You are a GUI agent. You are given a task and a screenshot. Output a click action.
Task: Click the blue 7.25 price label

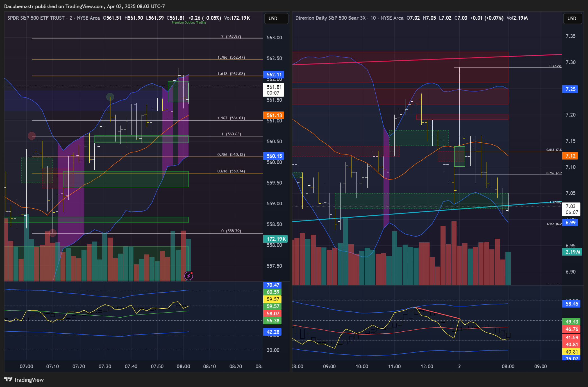tap(570, 89)
